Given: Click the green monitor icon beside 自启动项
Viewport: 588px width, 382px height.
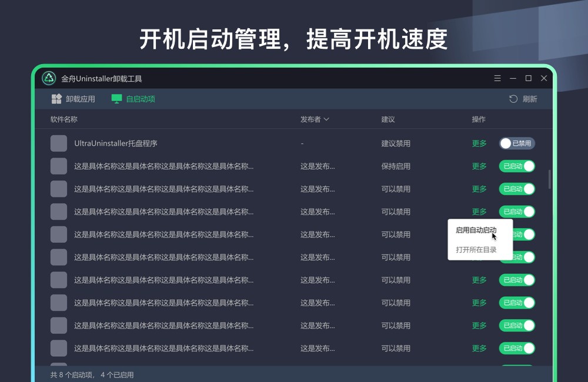Looking at the screenshot, I should pyautogui.click(x=116, y=99).
